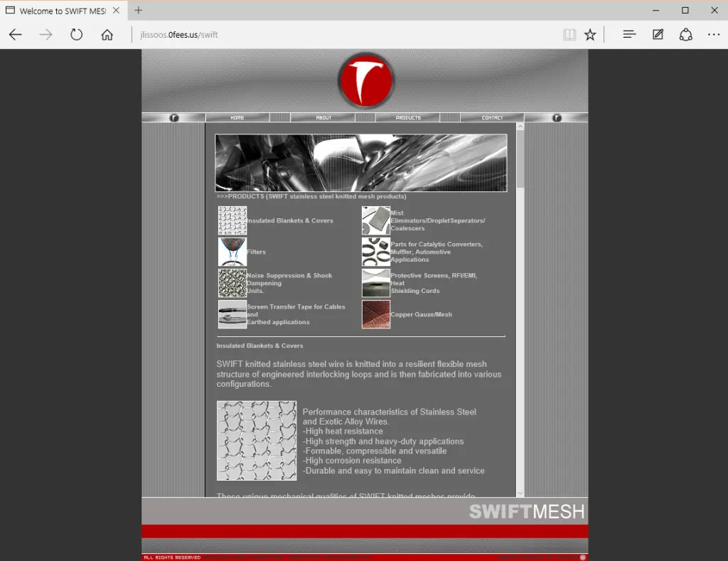Screen dimensions: 728x561
Task: Make a web note
Action: pyautogui.click(x=658, y=34)
